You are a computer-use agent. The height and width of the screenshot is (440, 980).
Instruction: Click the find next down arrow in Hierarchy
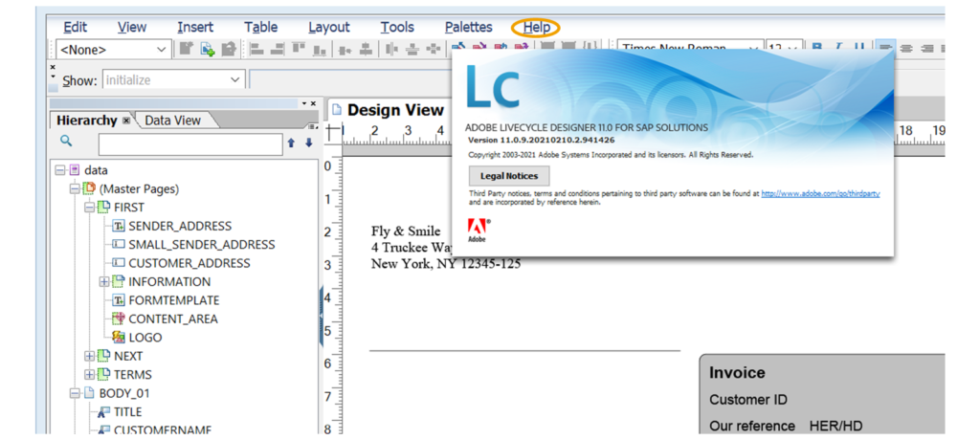(308, 143)
